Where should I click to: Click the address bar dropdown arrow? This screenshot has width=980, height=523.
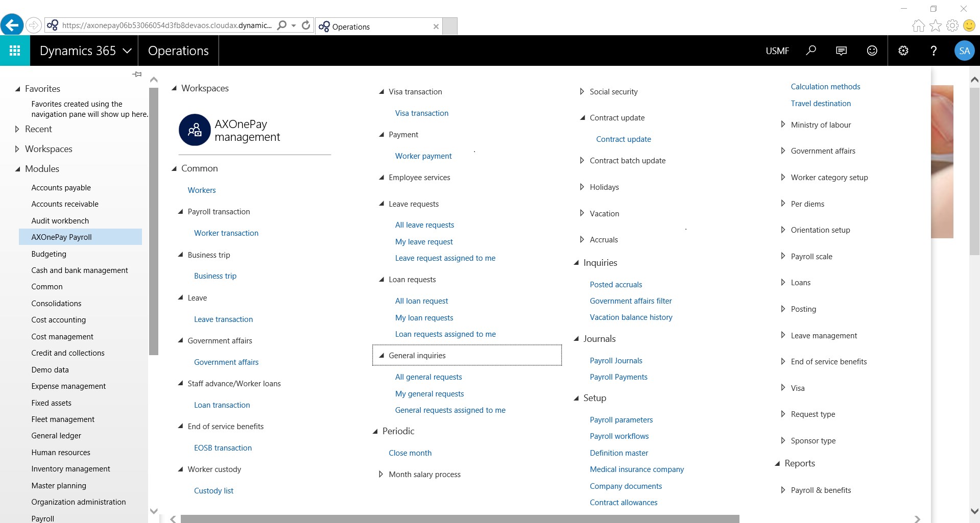click(294, 26)
